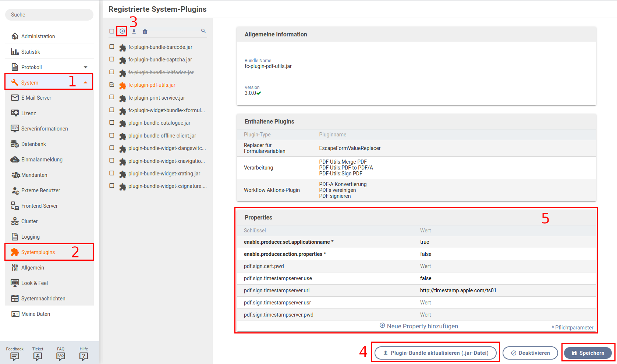Open the search icon in the plugin list

[203, 31]
